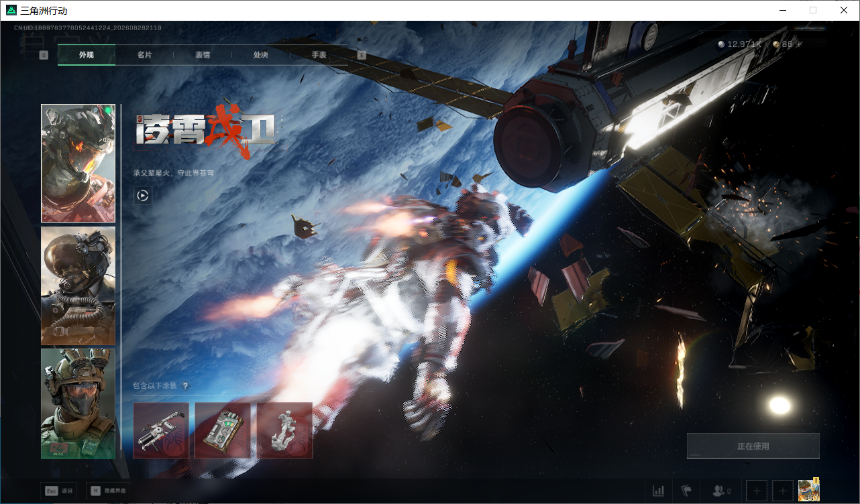Click the Esc 返回 back button

pos(59,491)
